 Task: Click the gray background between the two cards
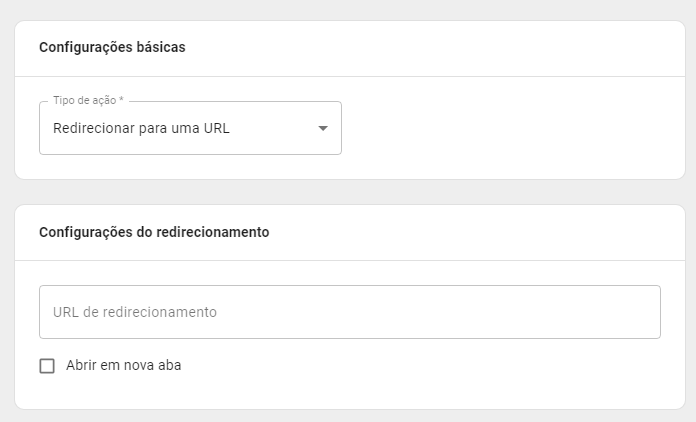348,192
